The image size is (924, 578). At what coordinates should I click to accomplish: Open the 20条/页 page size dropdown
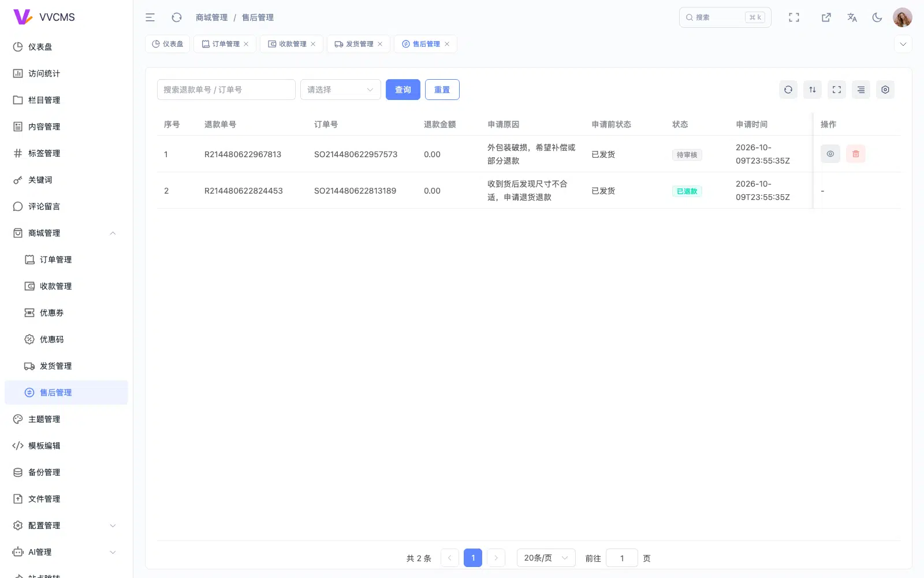pyautogui.click(x=546, y=558)
